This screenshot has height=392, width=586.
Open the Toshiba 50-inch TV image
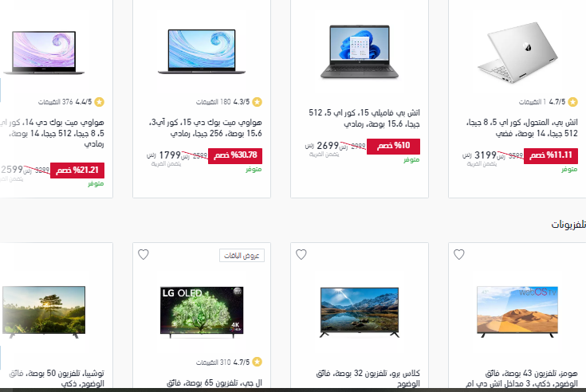[x=44, y=312]
